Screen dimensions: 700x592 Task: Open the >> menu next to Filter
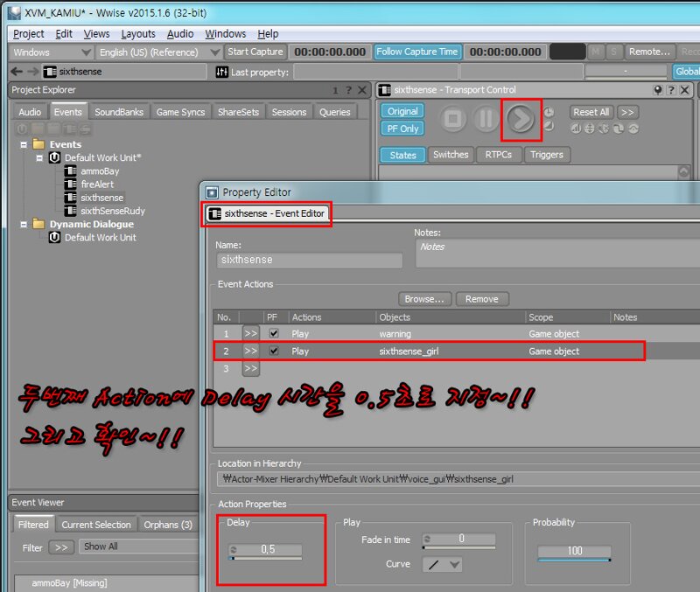[61, 547]
